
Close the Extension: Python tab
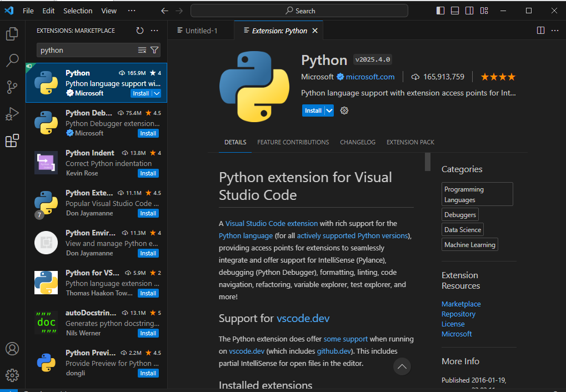pyautogui.click(x=315, y=31)
